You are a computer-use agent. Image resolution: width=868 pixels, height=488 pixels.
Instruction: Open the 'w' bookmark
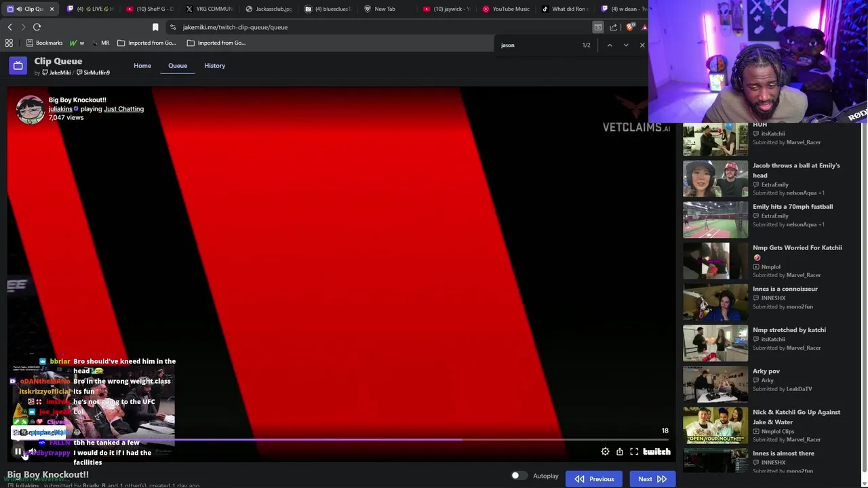point(77,43)
